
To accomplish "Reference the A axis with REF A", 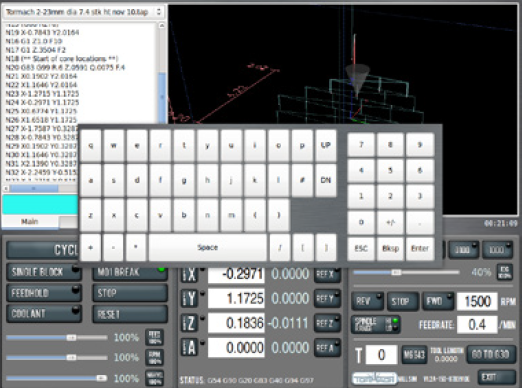I will pyautogui.click(x=327, y=348).
